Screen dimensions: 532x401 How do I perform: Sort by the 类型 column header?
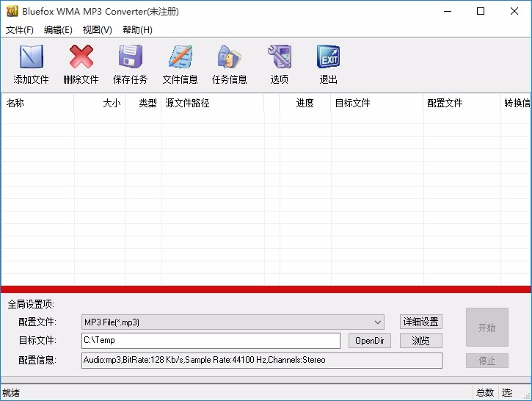coord(143,103)
